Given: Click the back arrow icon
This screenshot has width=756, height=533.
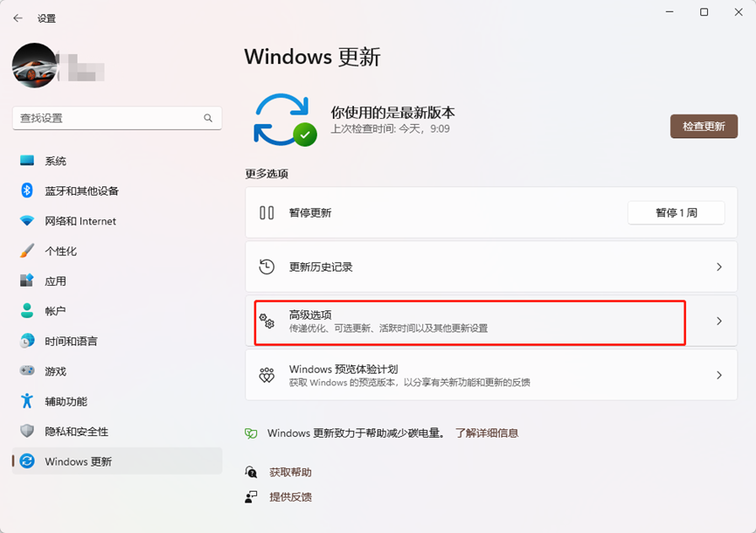Looking at the screenshot, I should pyautogui.click(x=17, y=17).
